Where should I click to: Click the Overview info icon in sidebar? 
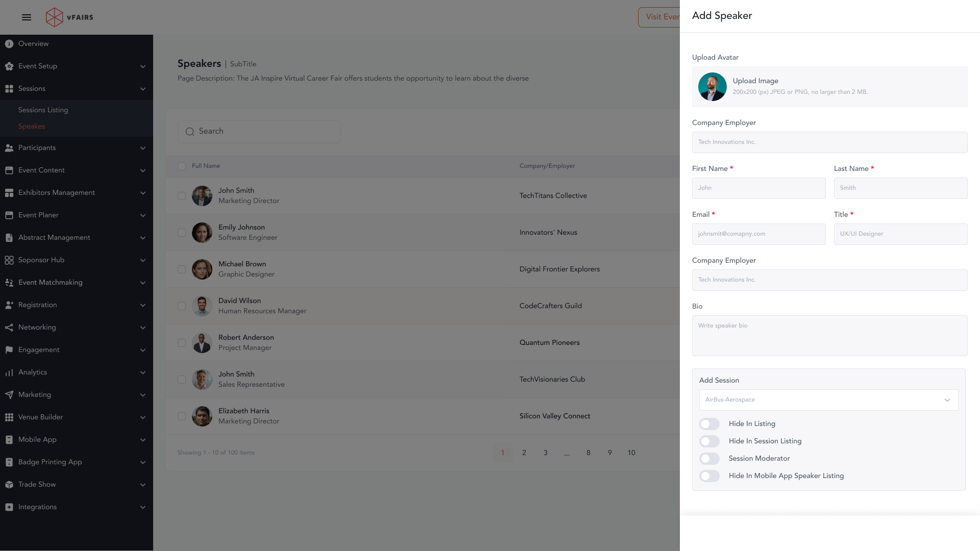(x=9, y=44)
